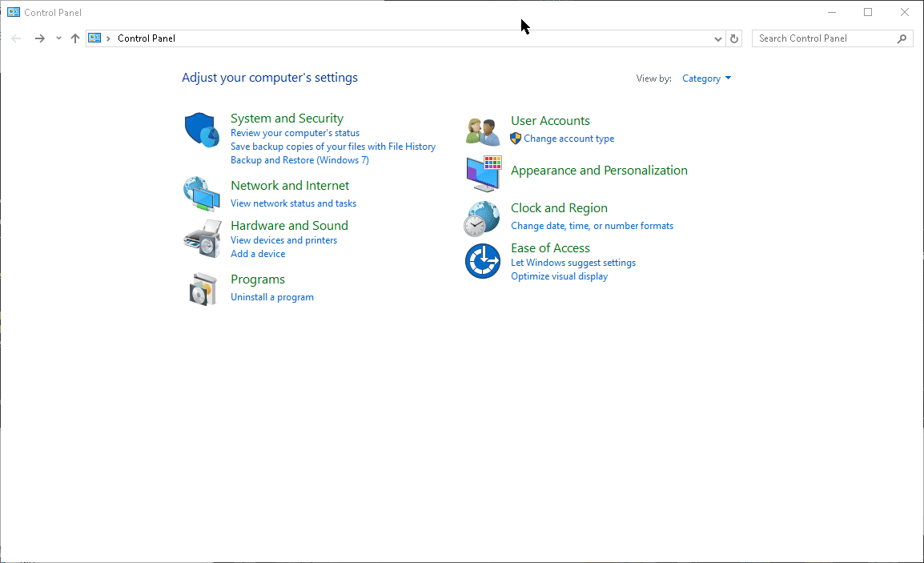Open System and Security category
The height and width of the screenshot is (563, 924).
(x=287, y=118)
